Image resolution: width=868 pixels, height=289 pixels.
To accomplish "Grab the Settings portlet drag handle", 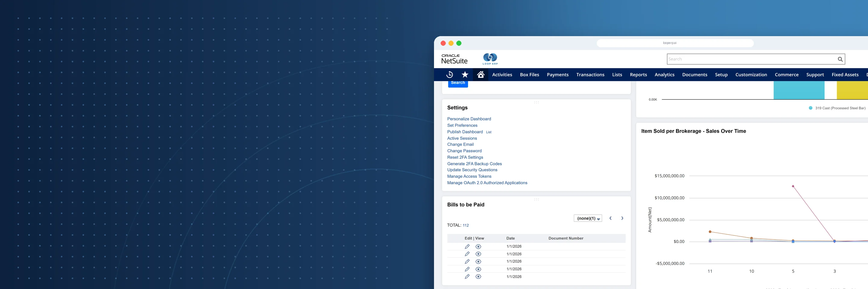I will click(536, 102).
